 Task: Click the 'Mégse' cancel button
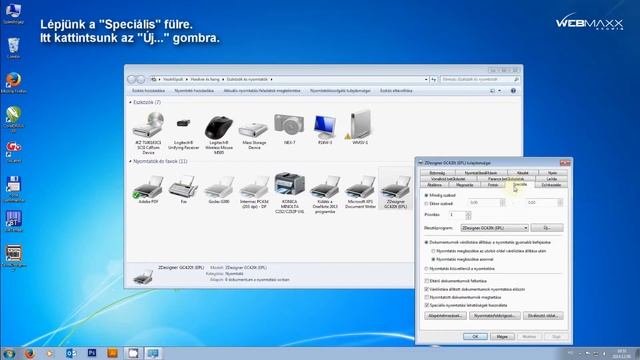[502, 337]
